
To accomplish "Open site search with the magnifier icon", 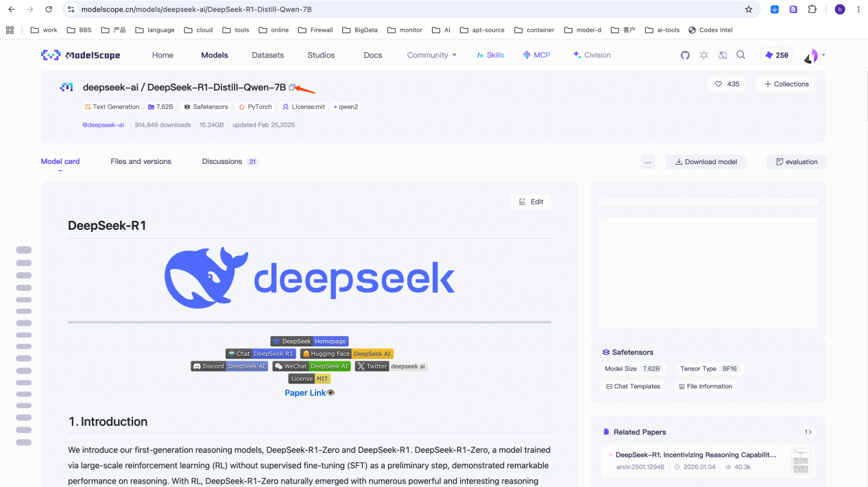I will pos(740,55).
